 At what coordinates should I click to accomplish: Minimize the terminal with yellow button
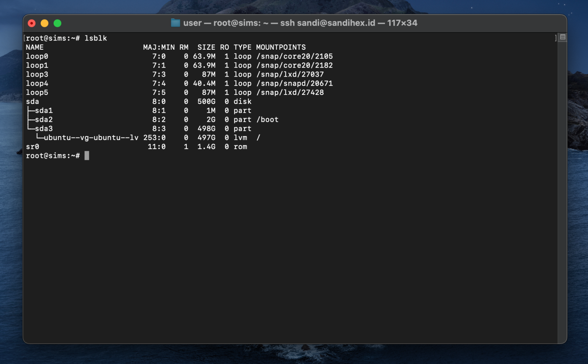44,23
